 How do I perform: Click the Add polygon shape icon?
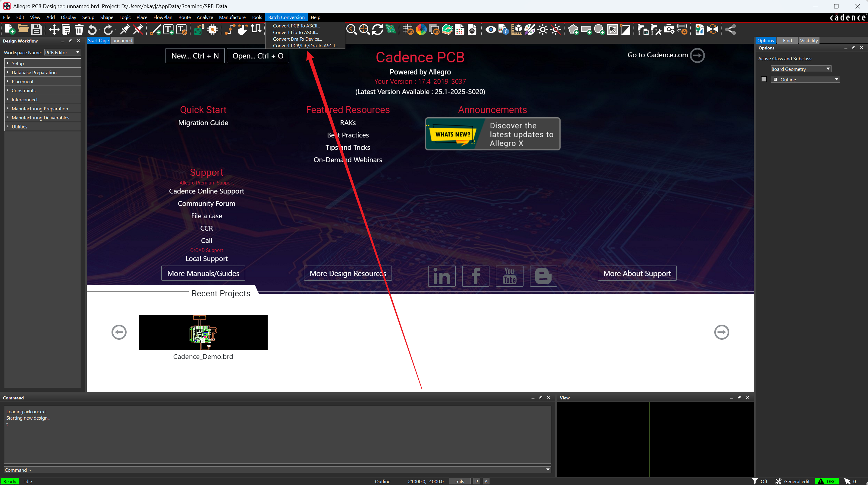(x=574, y=30)
